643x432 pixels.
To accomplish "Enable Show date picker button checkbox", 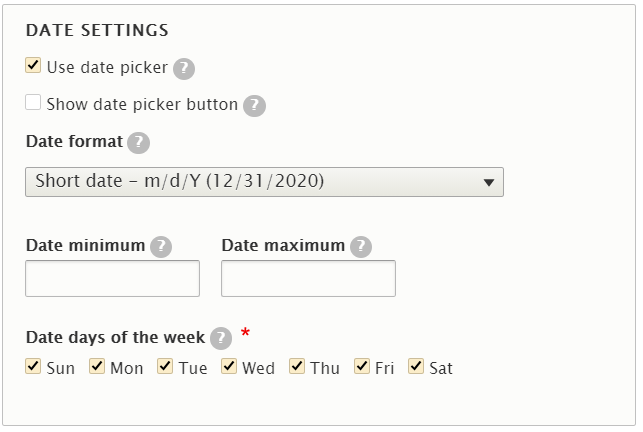I will pyautogui.click(x=33, y=102).
